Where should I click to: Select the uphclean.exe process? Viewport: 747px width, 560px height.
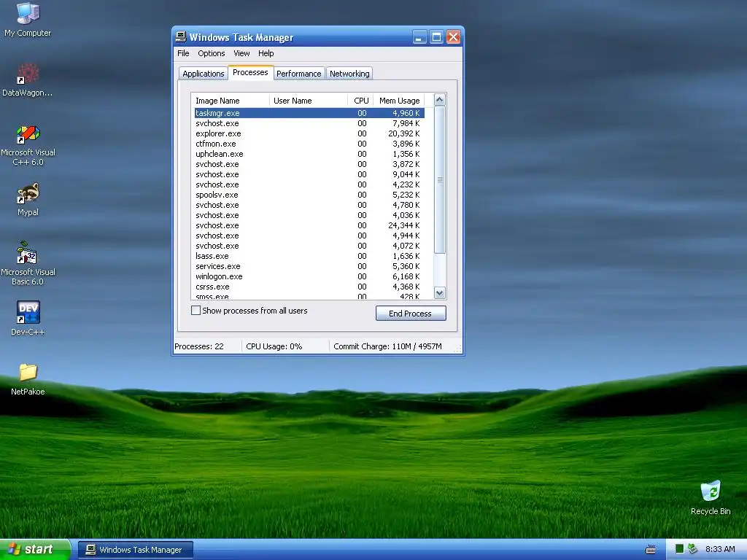(309, 154)
